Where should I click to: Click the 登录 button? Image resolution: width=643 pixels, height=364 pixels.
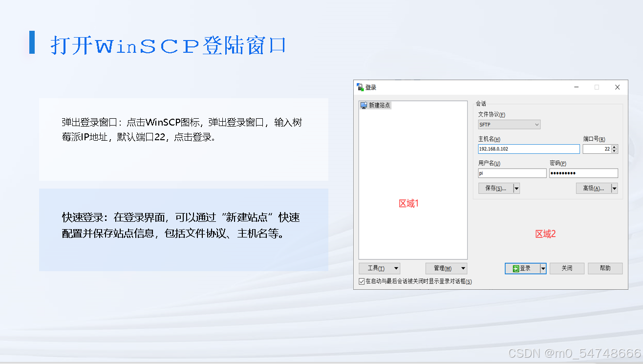click(x=522, y=268)
